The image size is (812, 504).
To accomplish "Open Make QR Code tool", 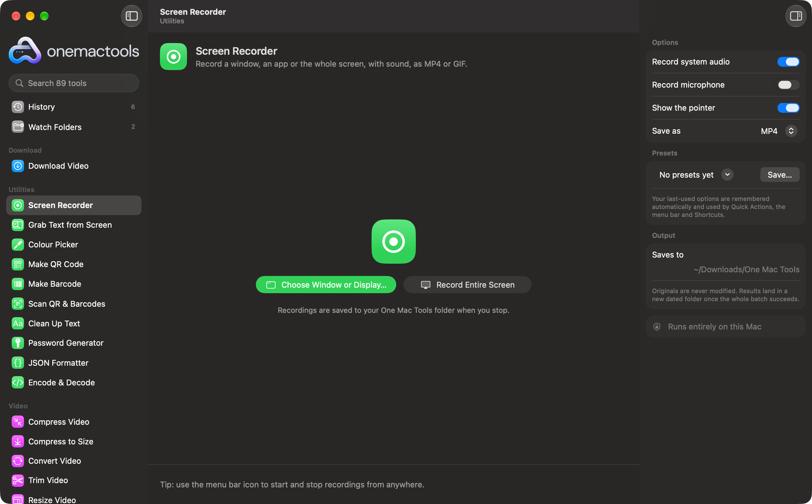I will [74, 264].
